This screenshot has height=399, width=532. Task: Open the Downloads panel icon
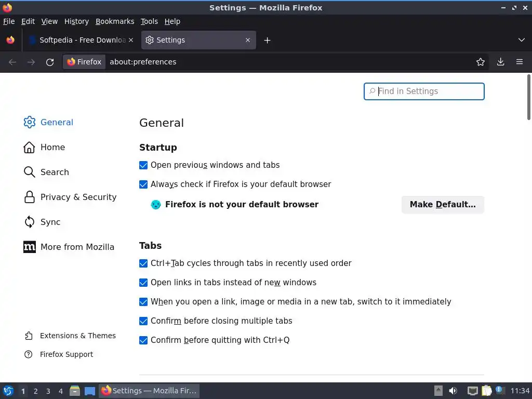[500, 62]
